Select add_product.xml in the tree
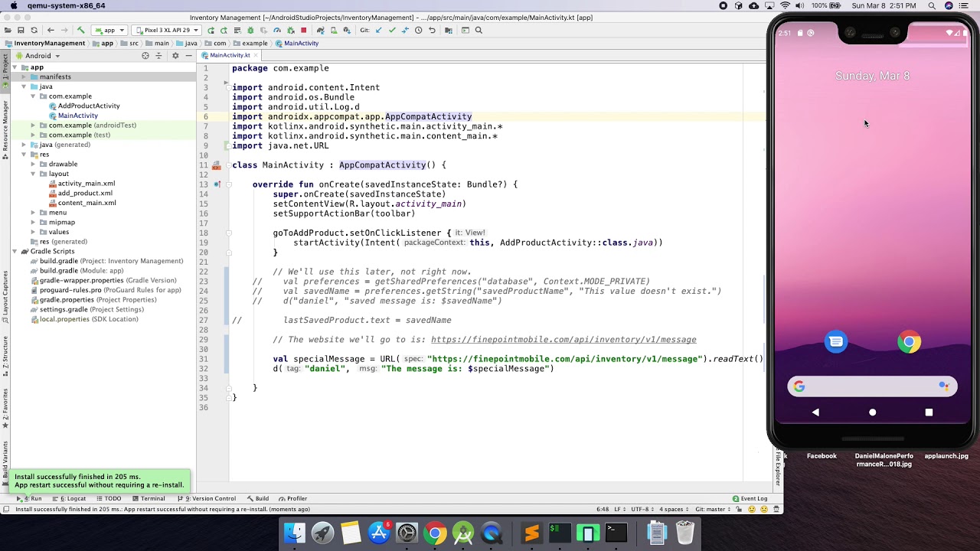The width and height of the screenshot is (980, 551). coord(85,194)
